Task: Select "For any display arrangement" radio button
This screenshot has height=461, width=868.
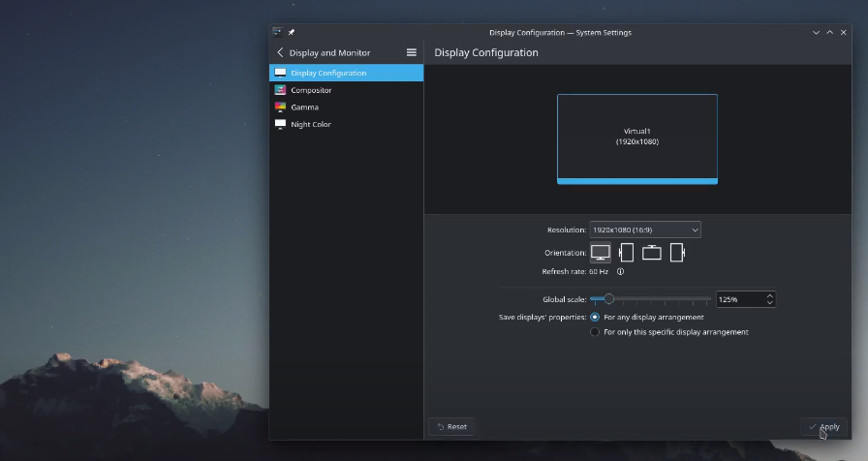Action: [x=595, y=317]
